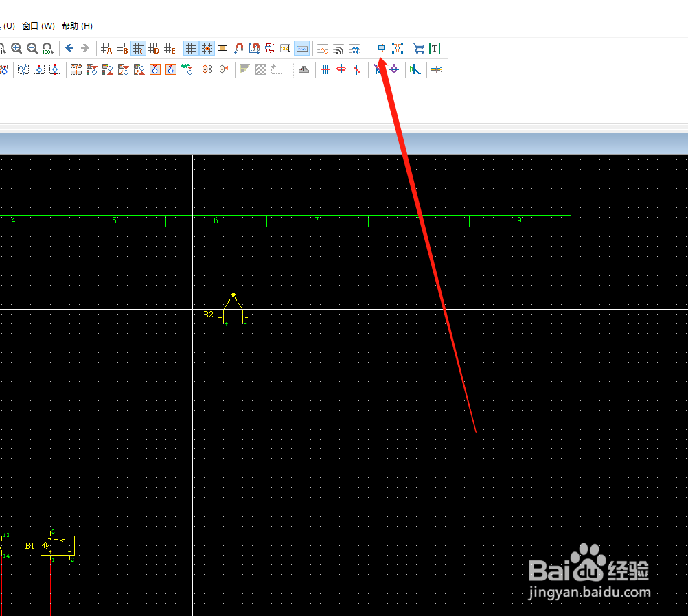The image size is (688, 616).
Task: Click the orange sine wave lines icon
Action: click(x=323, y=48)
